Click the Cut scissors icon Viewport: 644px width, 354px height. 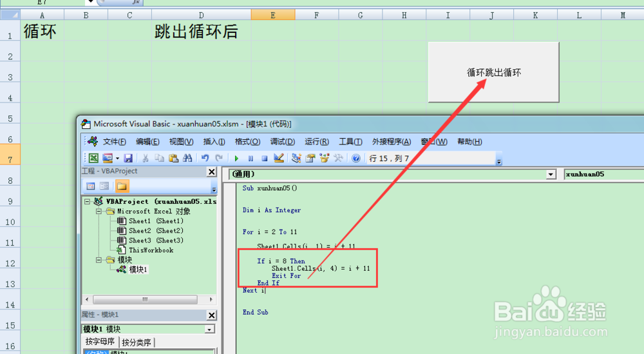click(x=146, y=158)
